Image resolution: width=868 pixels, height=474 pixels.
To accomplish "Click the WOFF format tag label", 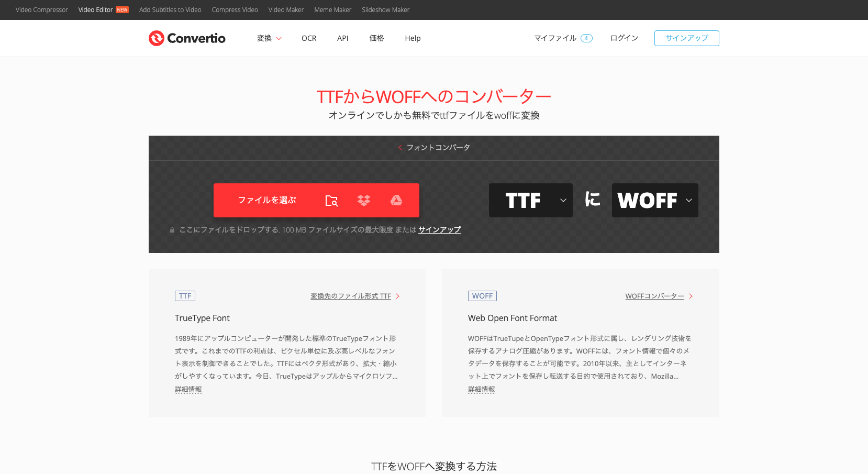I will pos(482,296).
